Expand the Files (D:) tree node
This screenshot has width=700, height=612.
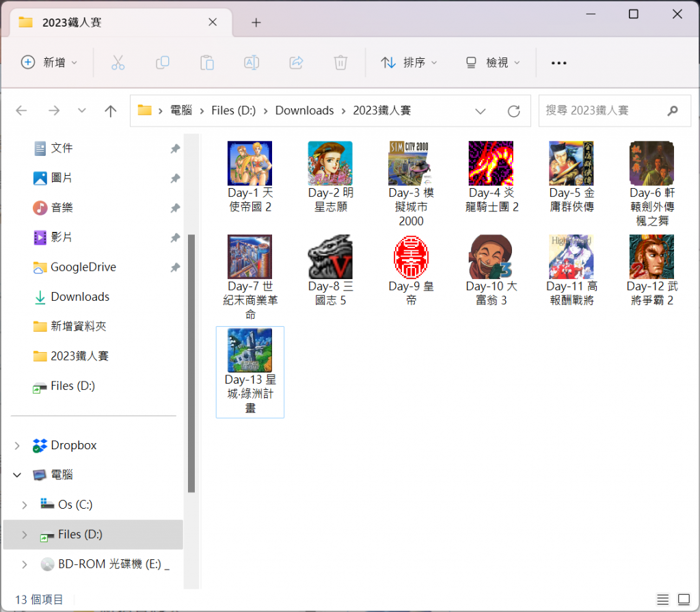(25, 535)
